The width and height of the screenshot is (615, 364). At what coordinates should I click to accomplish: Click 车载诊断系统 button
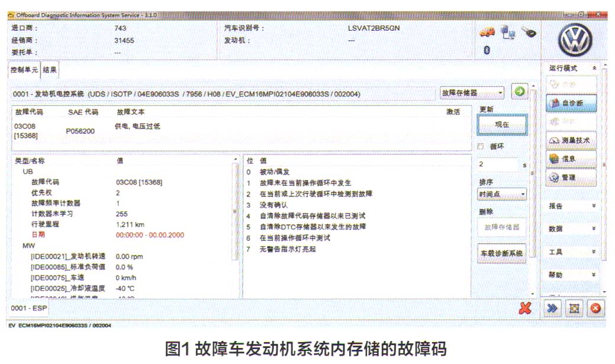tap(502, 253)
